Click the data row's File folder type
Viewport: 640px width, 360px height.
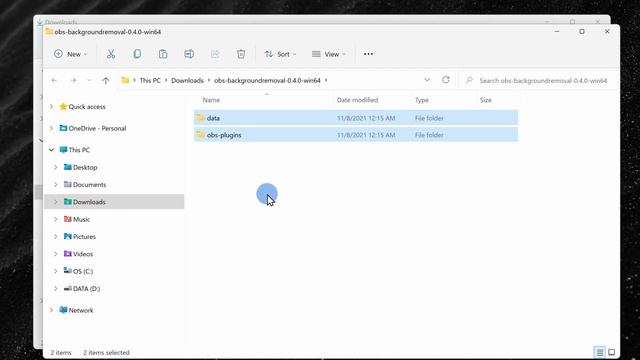pyautogui.click(x=429, y=118)
